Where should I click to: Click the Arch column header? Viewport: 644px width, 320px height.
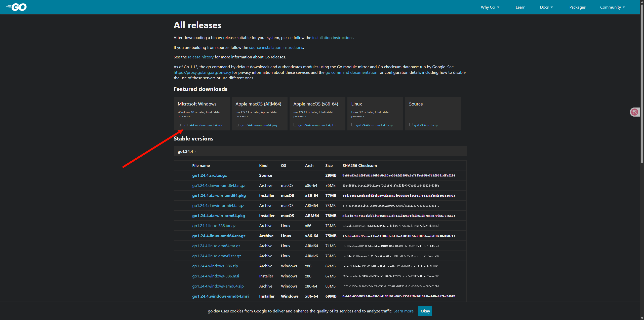309,165
